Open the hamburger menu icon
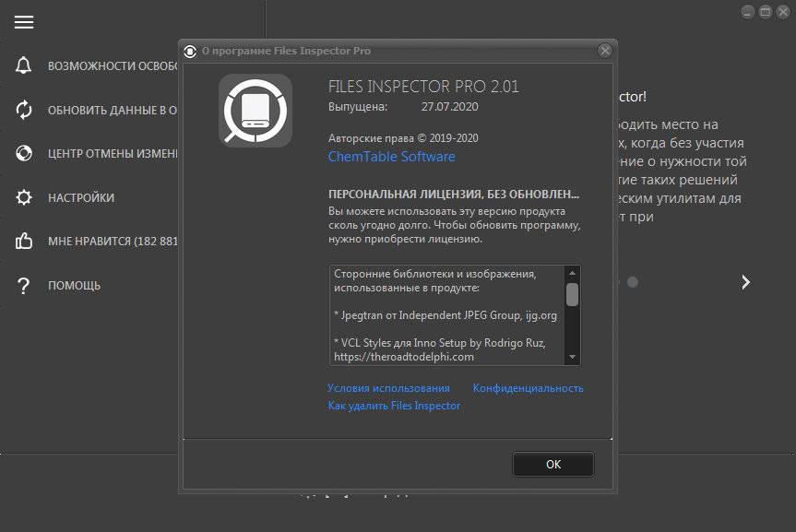796x532 pixels. pyautogui.click(x=24, y=22)
